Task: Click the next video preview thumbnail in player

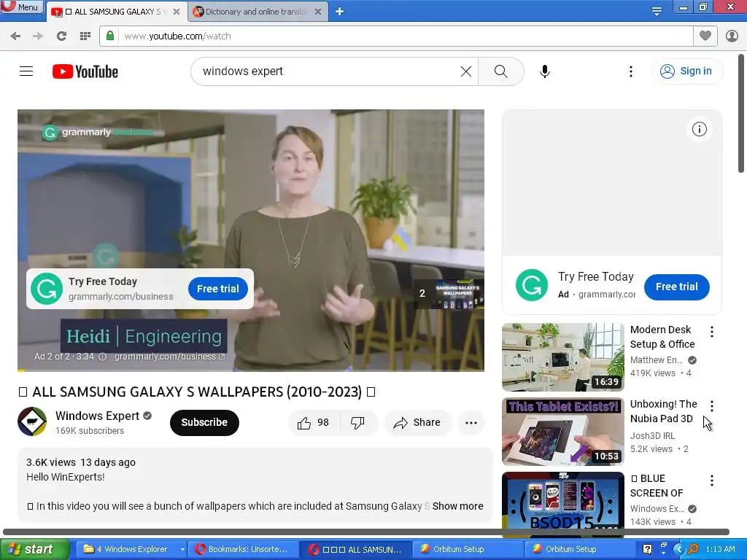Action: point(449,294)
